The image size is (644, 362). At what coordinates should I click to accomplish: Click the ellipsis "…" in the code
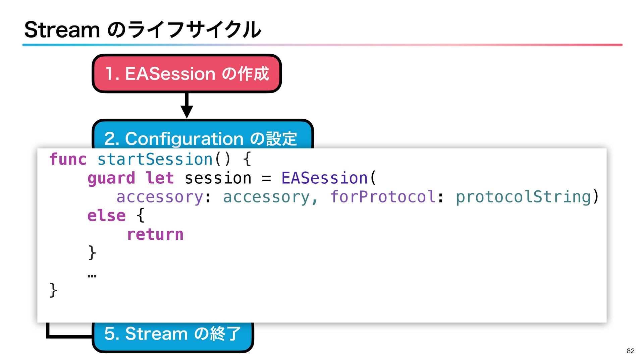92,276
